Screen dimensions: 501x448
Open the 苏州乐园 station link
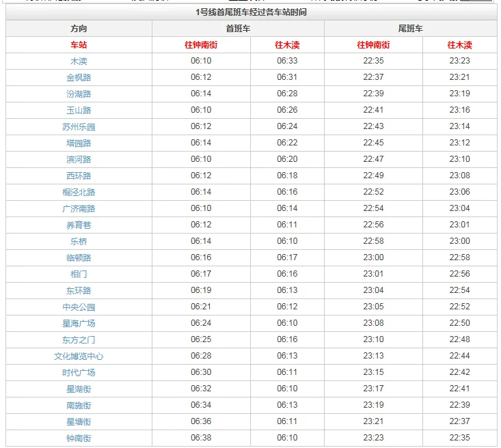pyautogui.click(x=79, y=126)
